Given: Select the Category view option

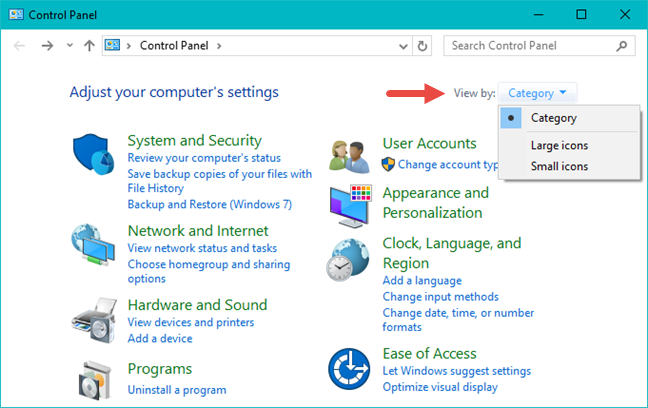Looking at the screenshot, I should [x=553, y=118].
